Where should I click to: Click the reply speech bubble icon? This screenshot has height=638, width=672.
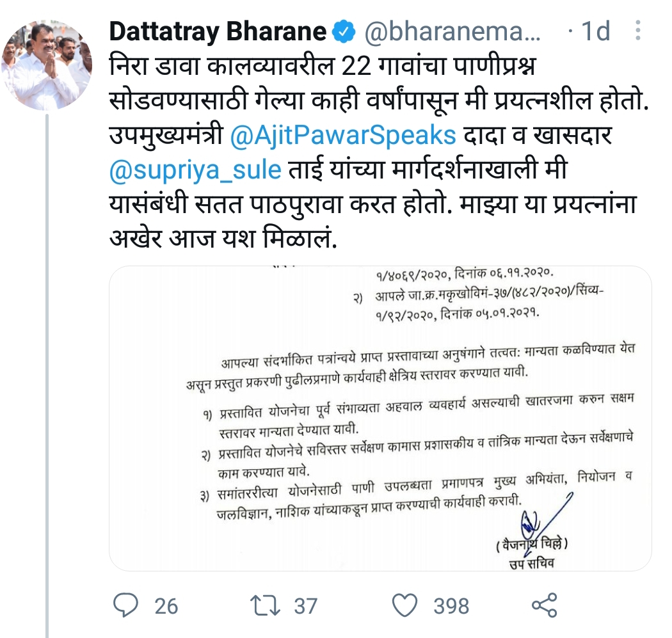pyautogui.click(x=125, y=605)
